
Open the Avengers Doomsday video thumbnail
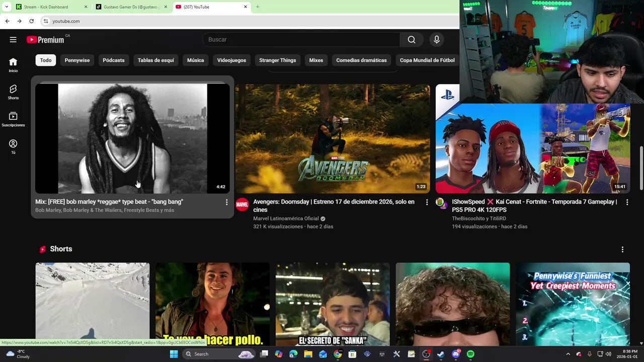click(x=333, y=139)
